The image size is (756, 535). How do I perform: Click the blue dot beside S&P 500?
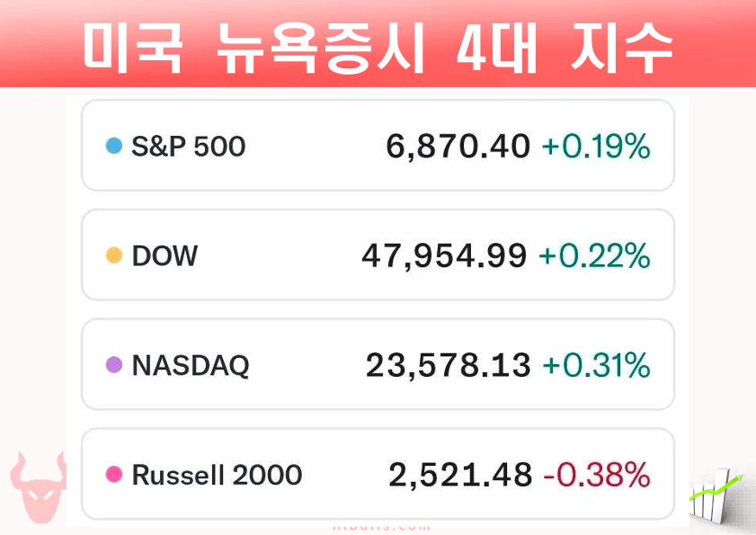(113, 146)
